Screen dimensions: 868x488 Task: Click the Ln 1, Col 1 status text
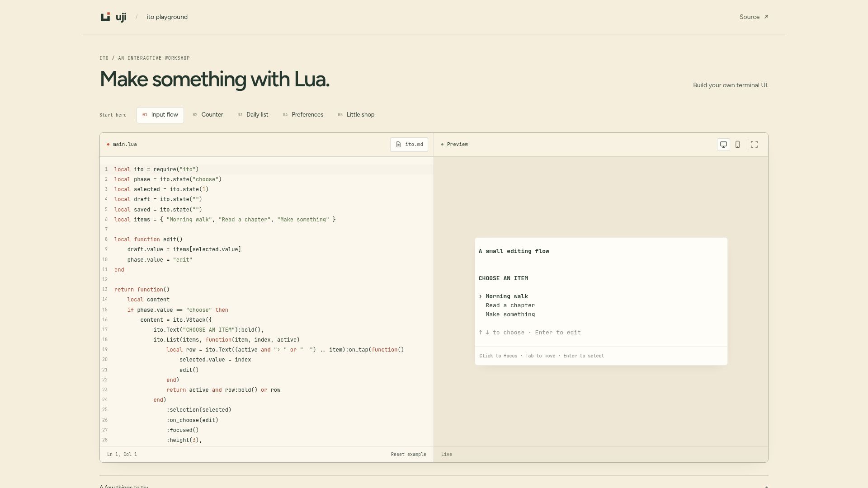pyautogui.click(x=122, y=455)
